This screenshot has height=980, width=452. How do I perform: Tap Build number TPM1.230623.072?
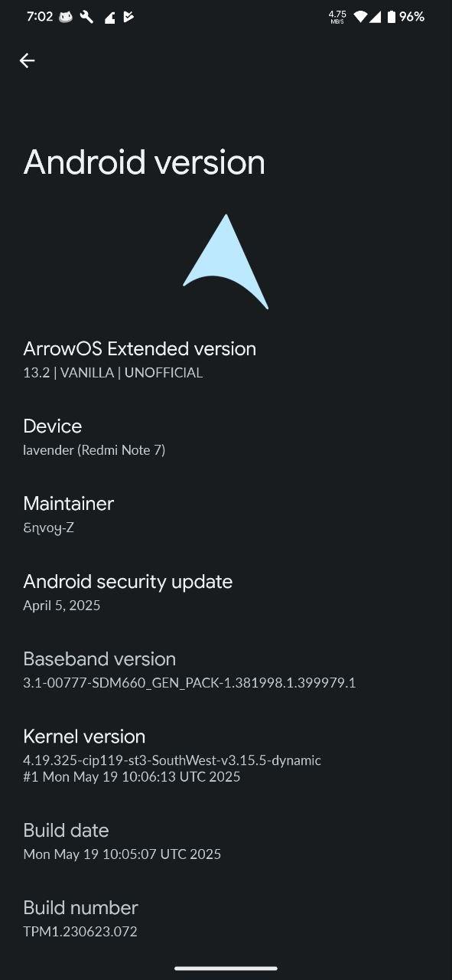[226, 919]
